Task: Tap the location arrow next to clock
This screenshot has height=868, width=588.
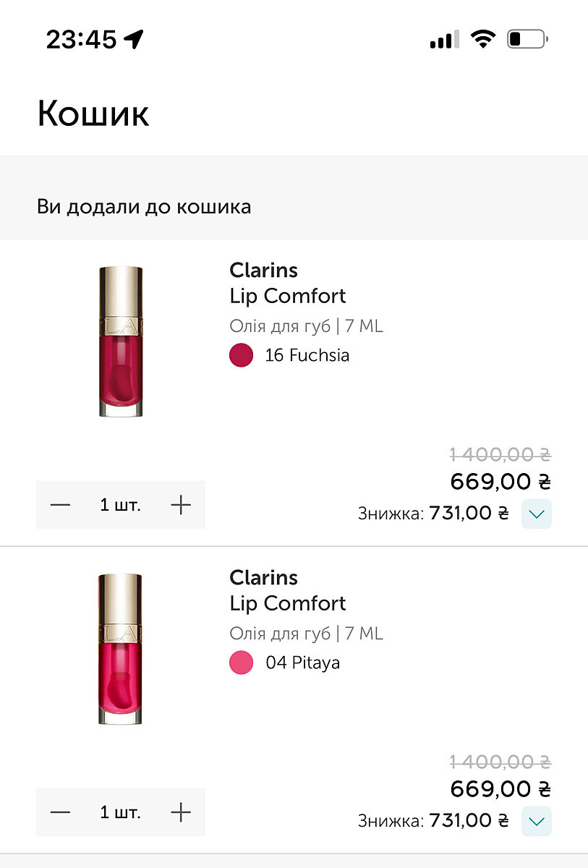Action: click(134, 39)
